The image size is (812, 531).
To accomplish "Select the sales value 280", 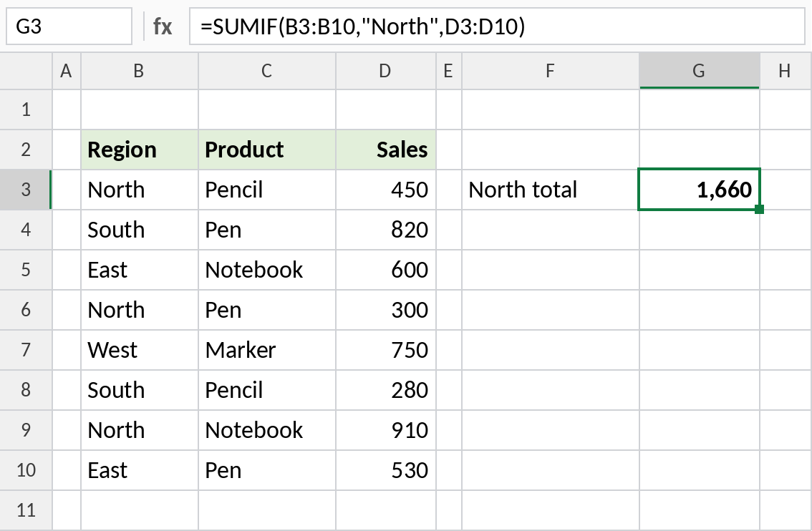I will pyautogui.click(x=386, y=390).
